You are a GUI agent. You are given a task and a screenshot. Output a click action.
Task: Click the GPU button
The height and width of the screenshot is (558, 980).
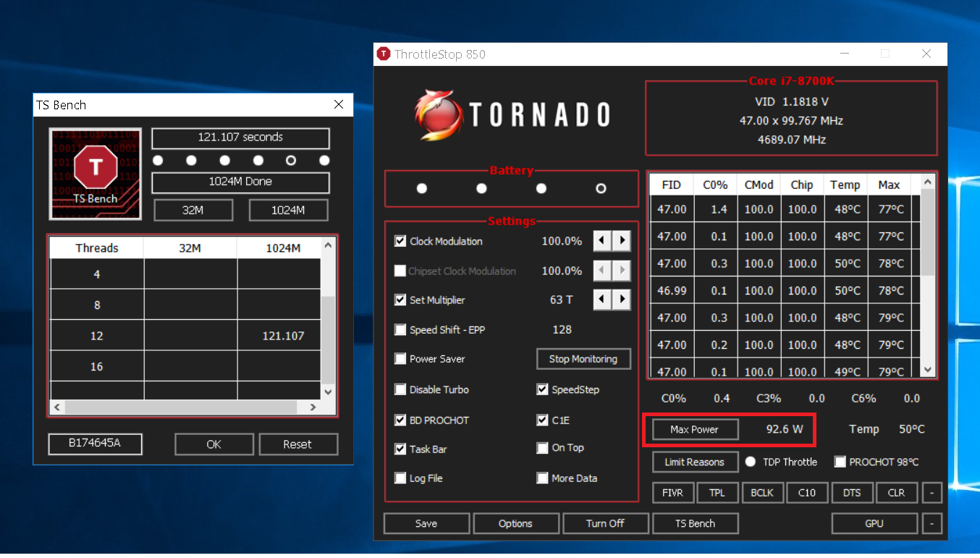coord(874,523)
